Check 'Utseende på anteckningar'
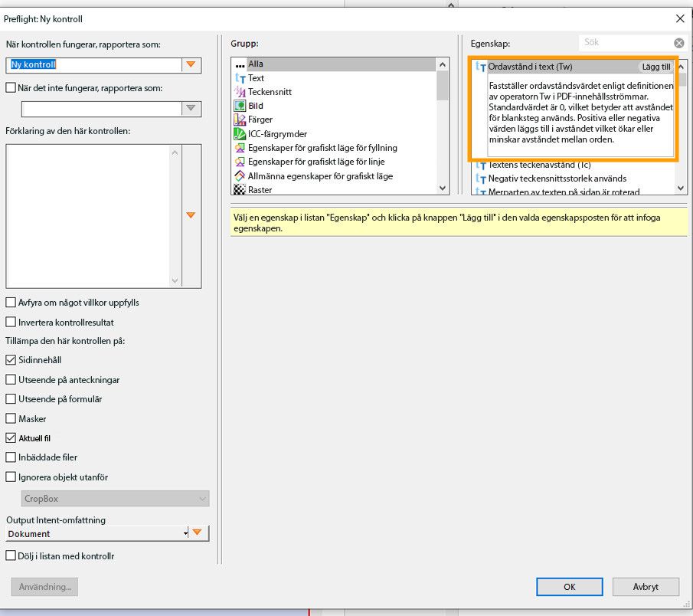Viewport: 693px width, 616px height. (11, 380)
